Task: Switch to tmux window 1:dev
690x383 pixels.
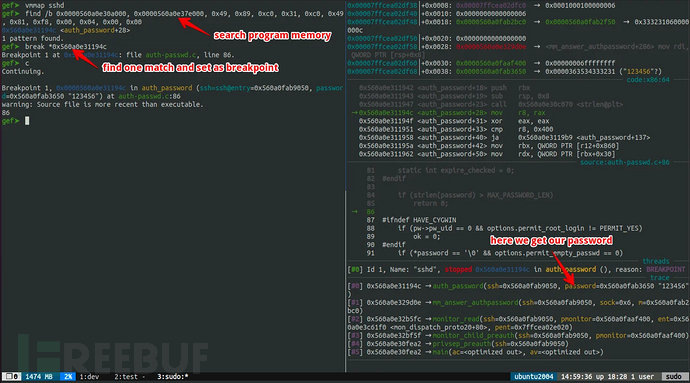Action: tap(89, 377)
